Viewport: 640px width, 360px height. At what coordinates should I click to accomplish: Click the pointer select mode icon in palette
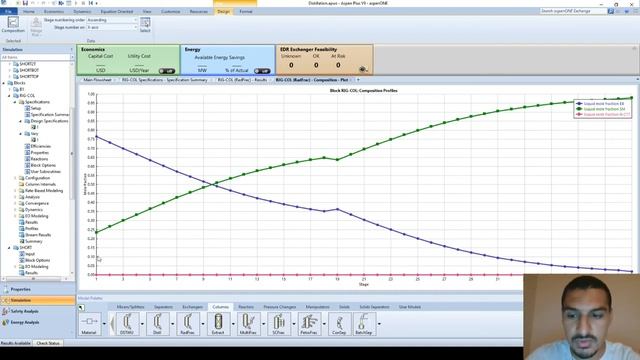coord(81,307)
